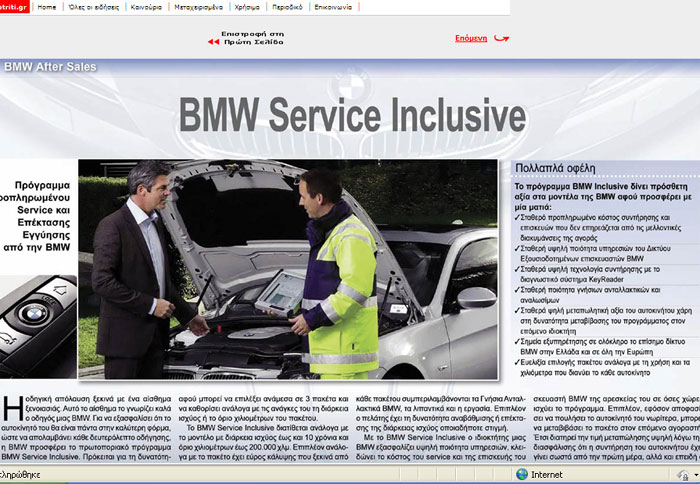Click the red double-arrow back icon
The height and width of the screenshot is (484, 700).
tap(213, 42)
